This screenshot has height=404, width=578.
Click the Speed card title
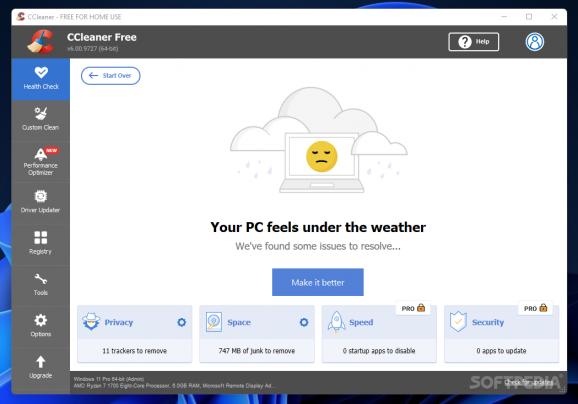pos(361,323)
